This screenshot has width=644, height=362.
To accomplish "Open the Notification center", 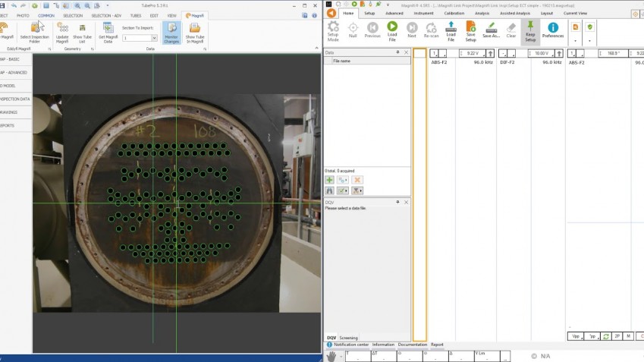I will tap(351, 345).
